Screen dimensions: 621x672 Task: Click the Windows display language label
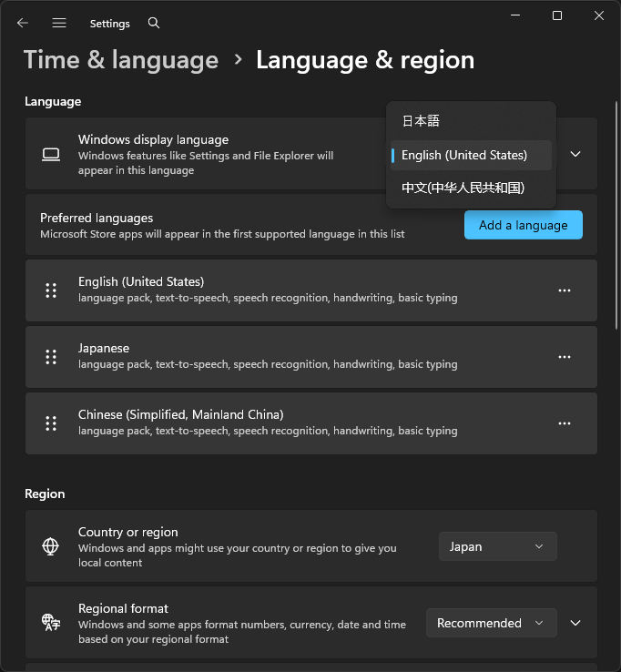point(153,139)
